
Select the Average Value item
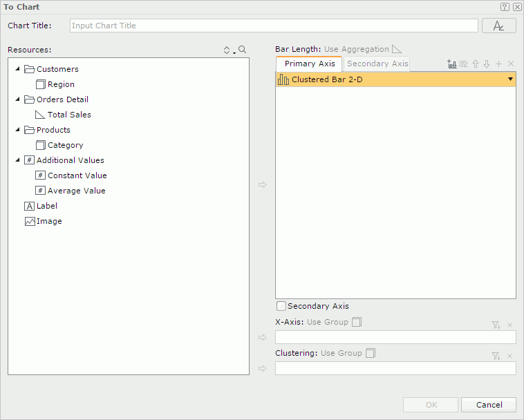tap(76, 191)
